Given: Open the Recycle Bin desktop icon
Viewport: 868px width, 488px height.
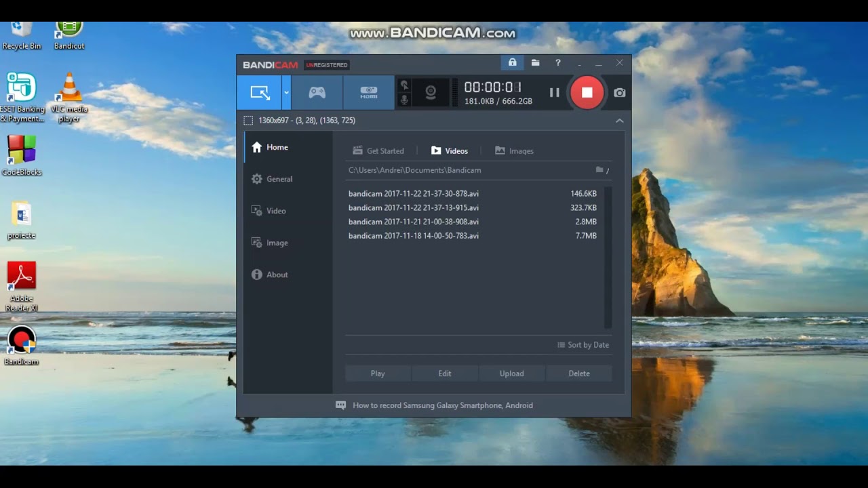Looking at the screenshot, I should coord(22,36).
